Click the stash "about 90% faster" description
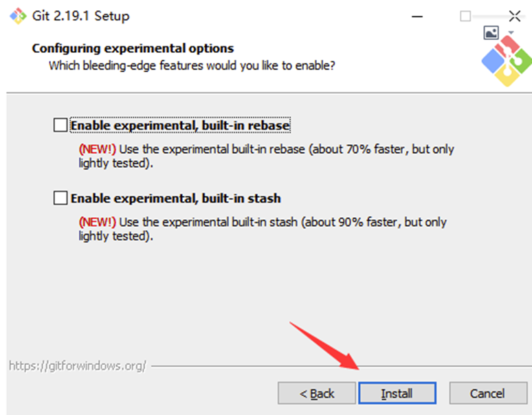532x415 pixels. pos(263,229)
